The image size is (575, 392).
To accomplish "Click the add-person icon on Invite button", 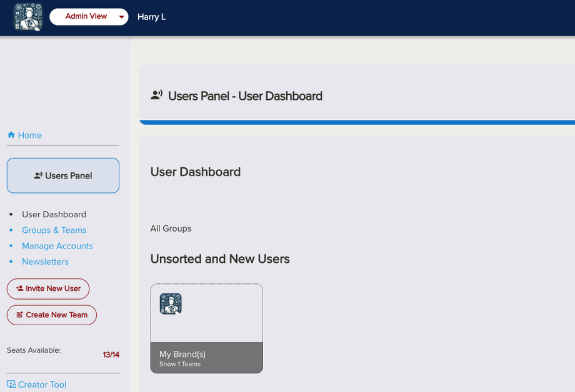I will point(20,288).
